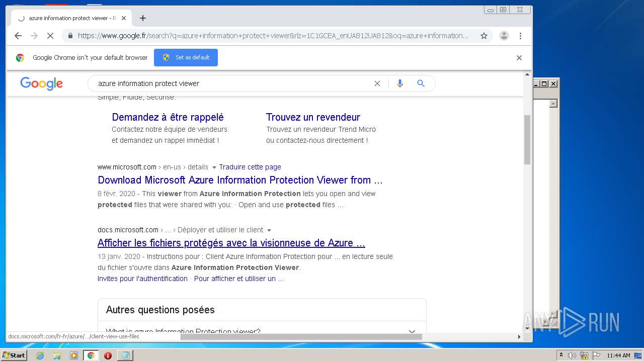Click the padlock site info icon

coord(70,36)
